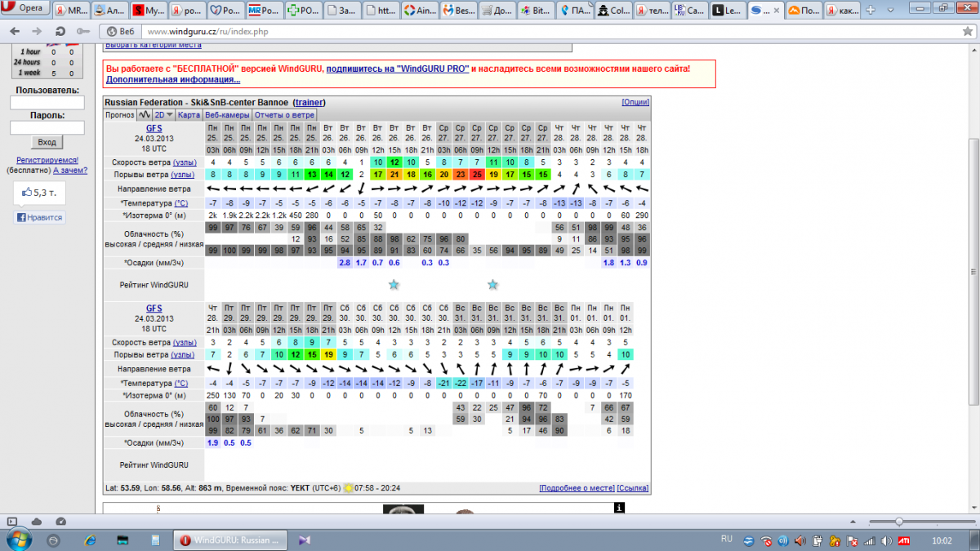This screenshot has height=551, width=980.
Task: Click Выбрать категории места link
Action: pyautogui.click(x=154, y=46)
